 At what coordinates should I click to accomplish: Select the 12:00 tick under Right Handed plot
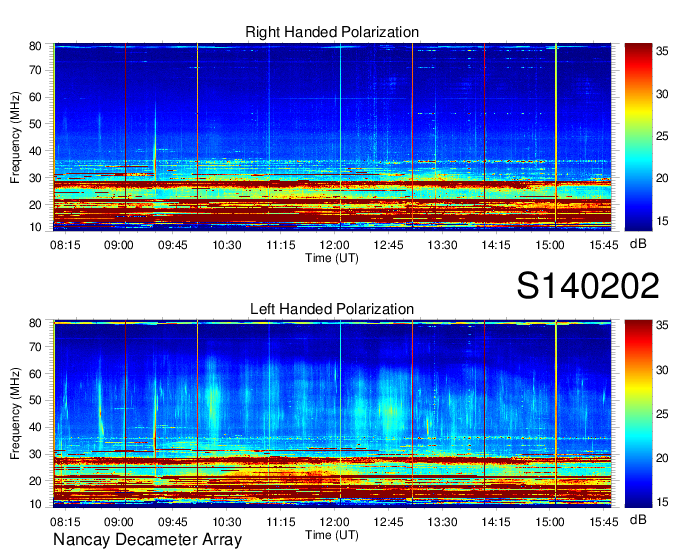pyautogui.click(x=334, y=245)
